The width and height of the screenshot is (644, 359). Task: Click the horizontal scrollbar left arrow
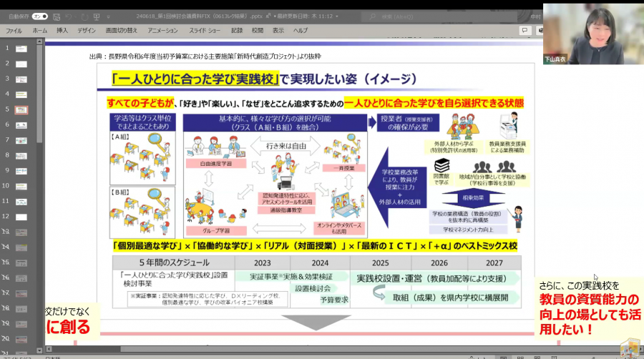49,349
